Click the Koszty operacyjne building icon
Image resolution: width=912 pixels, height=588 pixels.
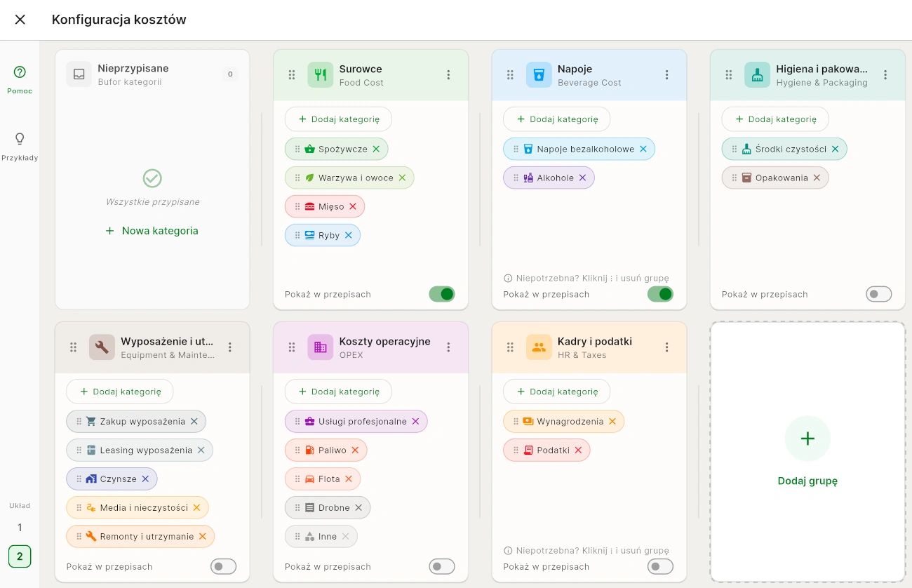pos(320,347)
